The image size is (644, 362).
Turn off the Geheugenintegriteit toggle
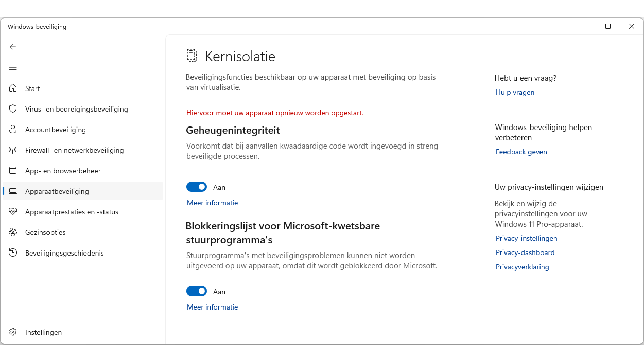(197, 187)
